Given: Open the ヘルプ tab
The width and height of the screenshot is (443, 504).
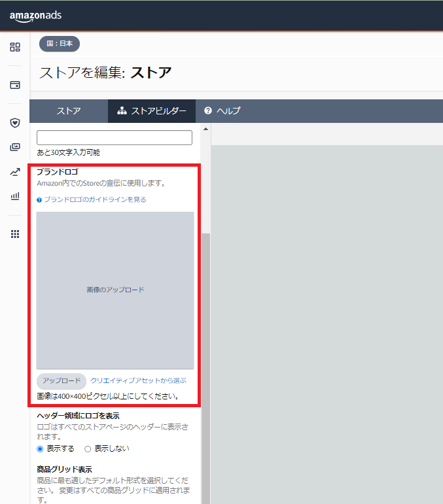Looking at the screenshot, I should pyautogui.click(x=222, y=111).
